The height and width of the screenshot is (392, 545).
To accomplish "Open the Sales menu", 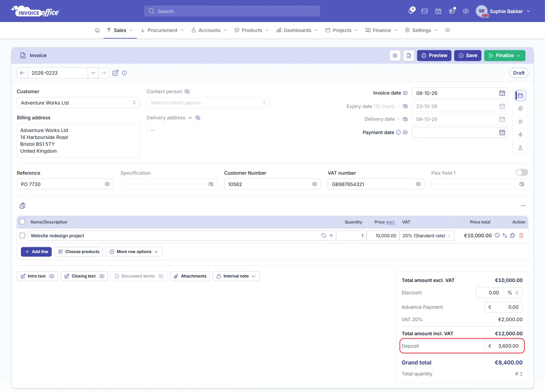I will pyautogui.click(x=120, y=30).
